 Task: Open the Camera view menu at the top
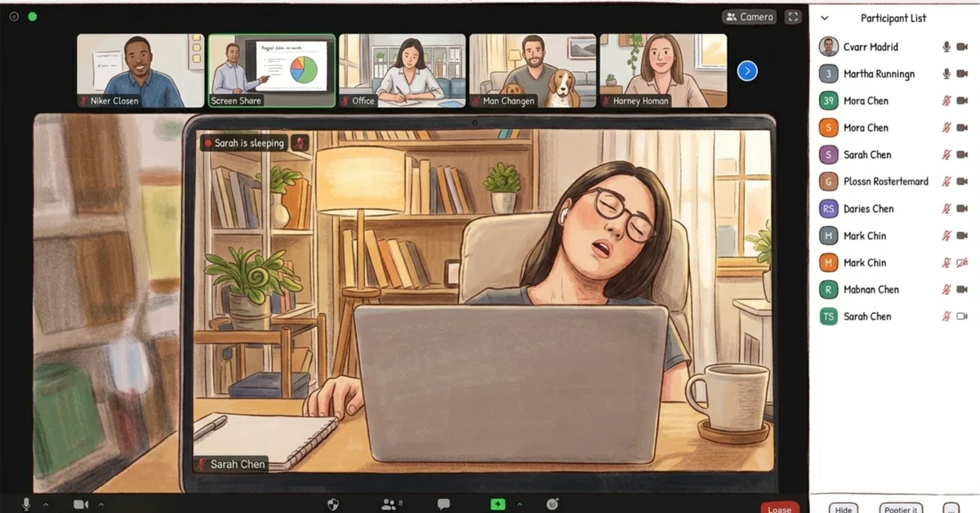click(x=749, y=16)
